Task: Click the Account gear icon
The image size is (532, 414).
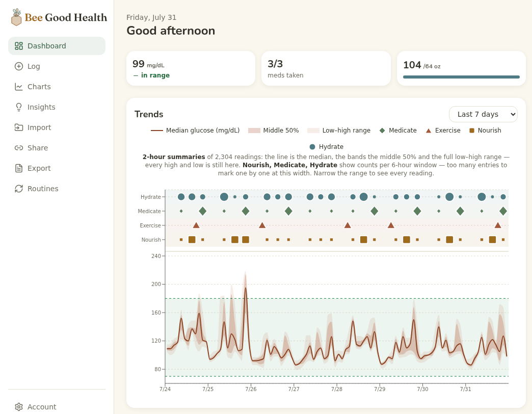Action: tap(19, 406)
